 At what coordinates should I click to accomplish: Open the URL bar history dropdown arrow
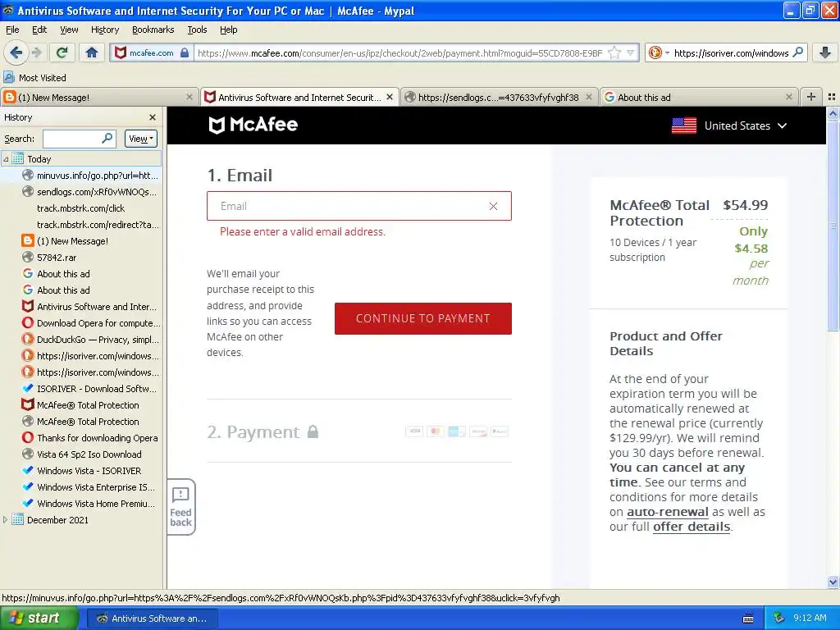pos(631,52)
